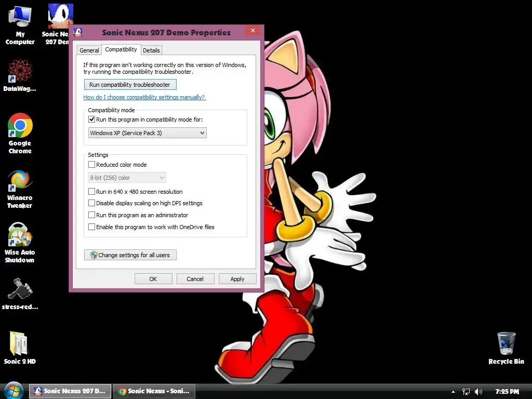The height and width of the screenshot is (399, 532).
Task: Select the Sonic Nexus 207 Demo desktop icon
Action: [x=58, y=25]
